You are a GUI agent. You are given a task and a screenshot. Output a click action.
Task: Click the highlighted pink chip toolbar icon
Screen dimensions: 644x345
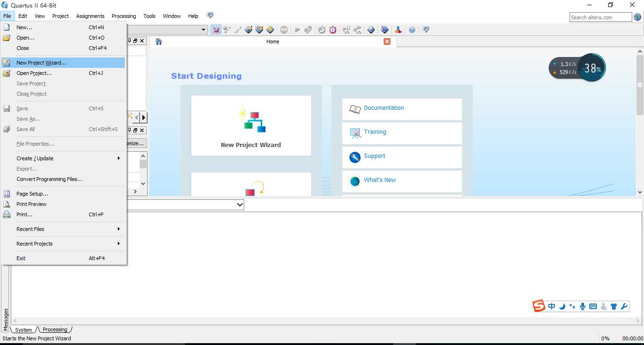coord(216,30)
